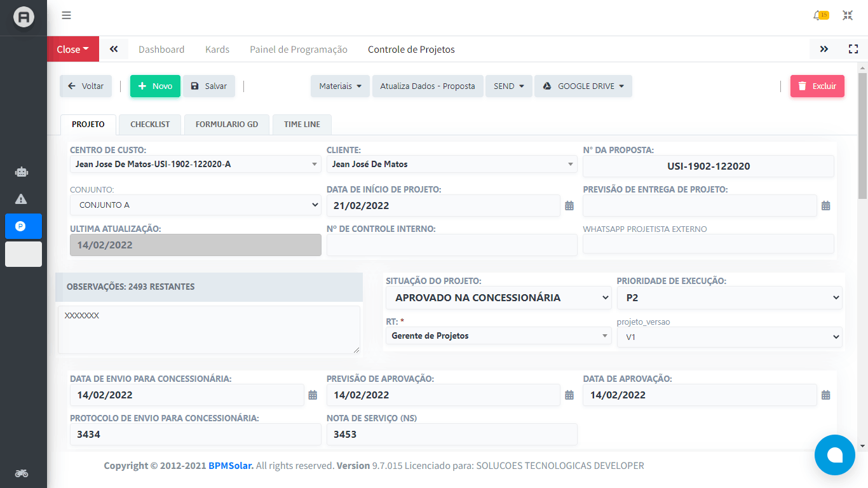Click the robot icon in sidebar
The height and width of the screenshot is (488, 868).
click(x=21, y=172)
